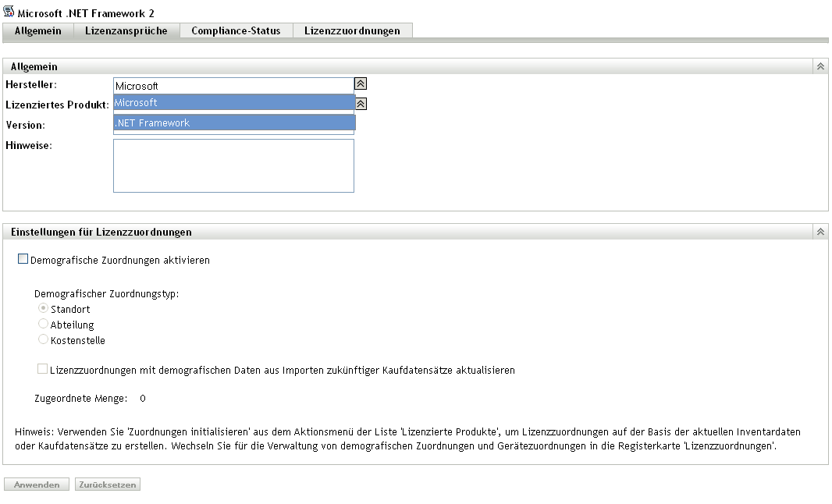Enable Demografische Zuordnungen aktivieren checkbox
The height and width of the screenshot is (504, 832).
23,259
